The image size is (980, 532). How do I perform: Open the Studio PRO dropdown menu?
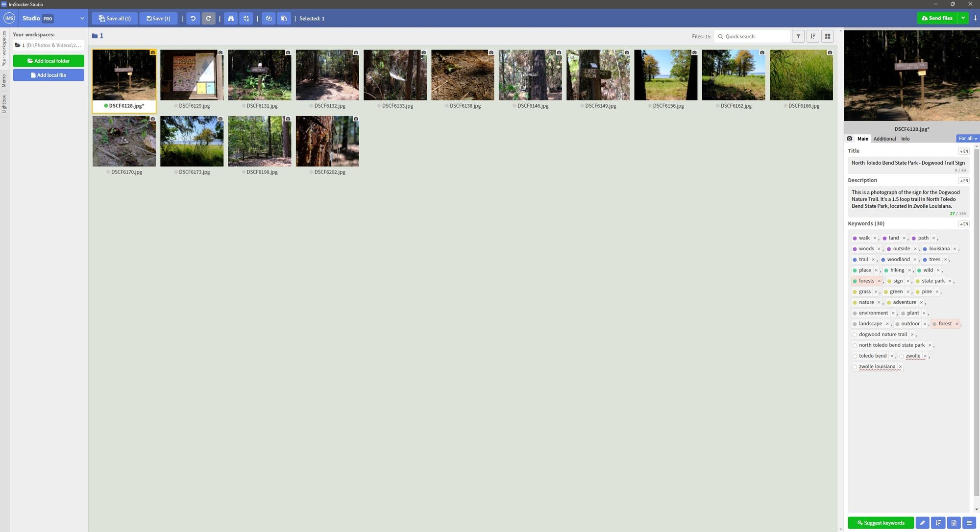pyautogui.click(x=80, y=18)
